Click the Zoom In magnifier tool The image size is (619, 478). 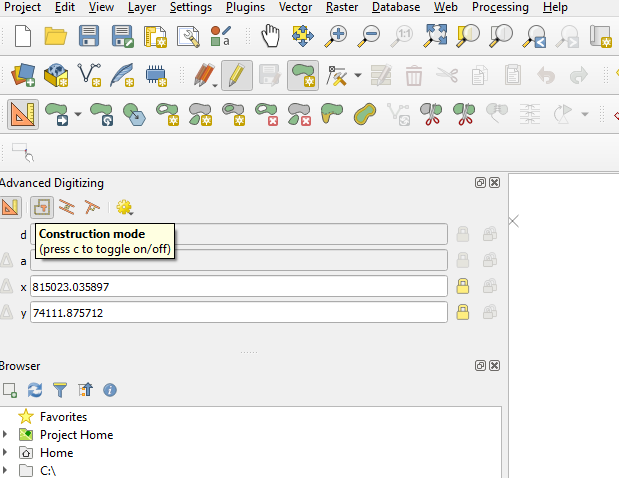coord(337,37)
